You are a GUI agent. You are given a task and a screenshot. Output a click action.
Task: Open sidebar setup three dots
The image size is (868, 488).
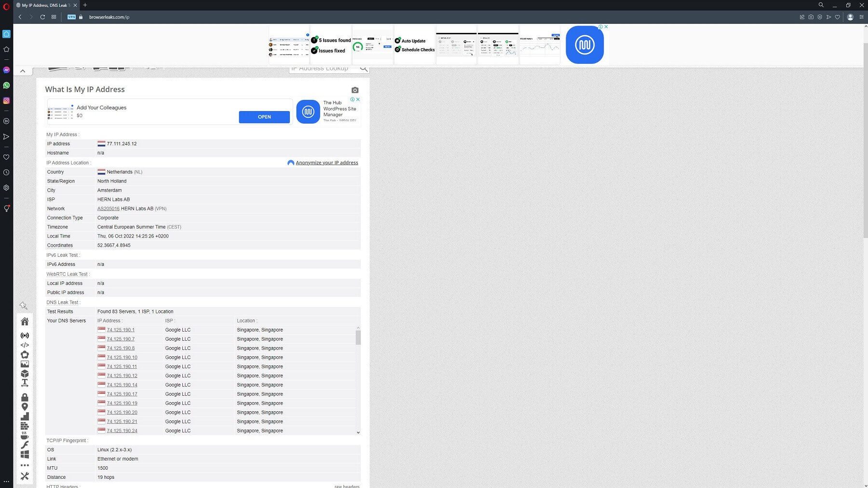pyautogui.click(x=6, y=481)
